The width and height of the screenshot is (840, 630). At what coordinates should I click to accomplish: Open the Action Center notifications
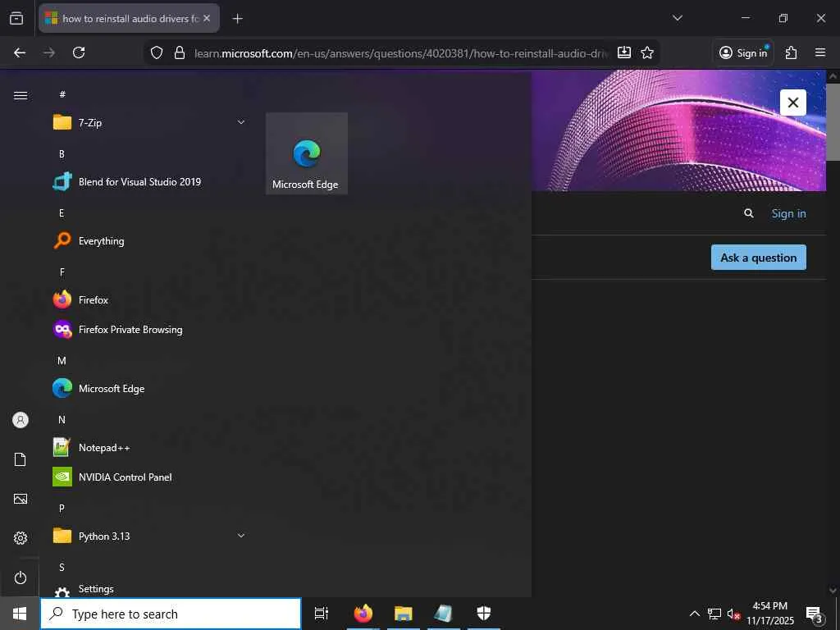tap(815, 614)
